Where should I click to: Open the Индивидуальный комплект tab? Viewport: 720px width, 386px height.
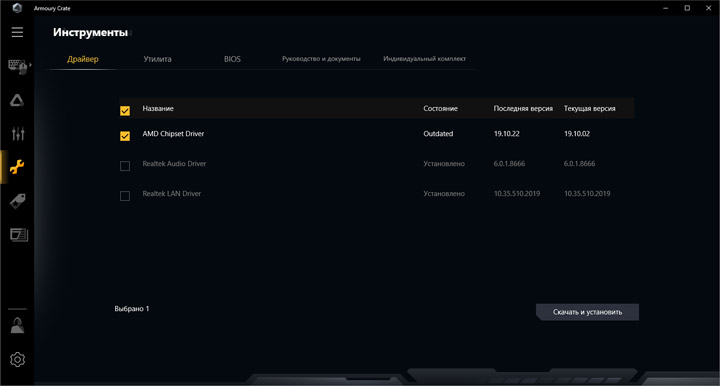424,59
